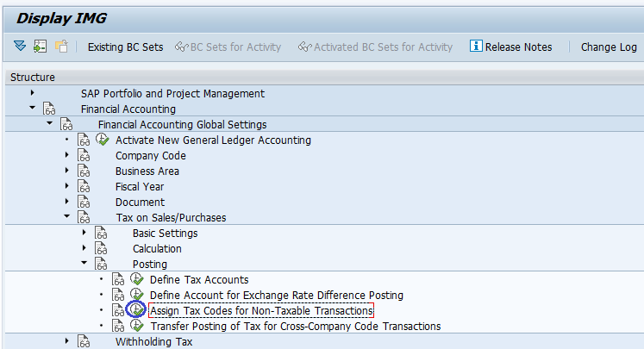Image resolution: width=644 pixels, height=349 pixels.
Task: Execute Define Account for Exchange Rate Difference Posting
Action: click(137, 295)
